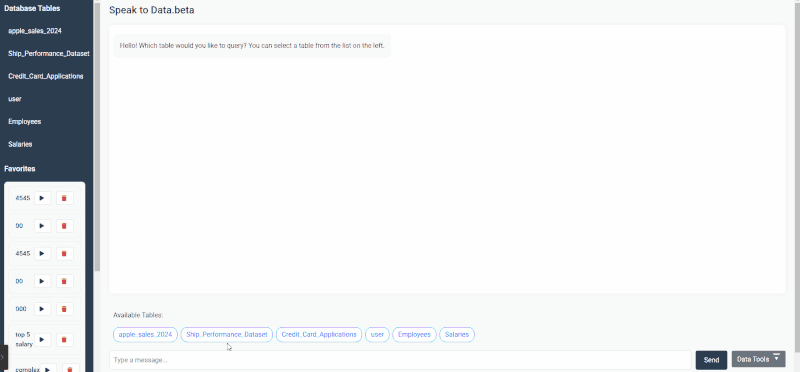Select apple_sales_2024 in the Database Tables sidebar

pyautogui.click(x=35, y=31)
